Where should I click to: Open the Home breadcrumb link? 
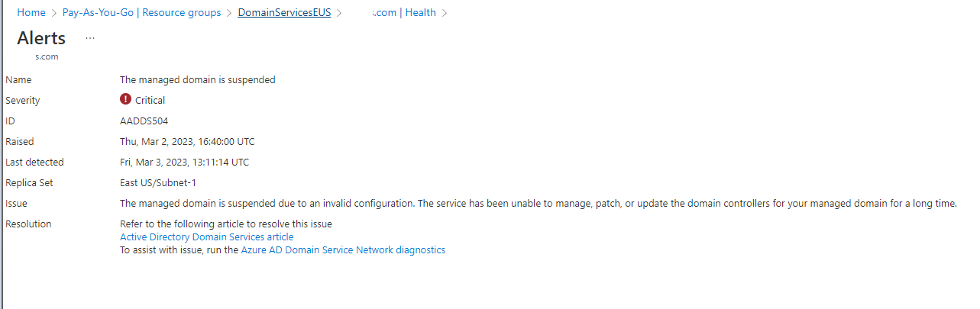coord(31,13)
